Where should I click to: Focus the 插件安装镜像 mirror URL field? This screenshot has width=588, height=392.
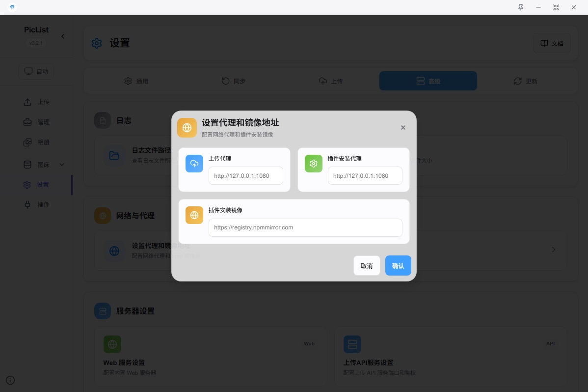pos(305,228)
